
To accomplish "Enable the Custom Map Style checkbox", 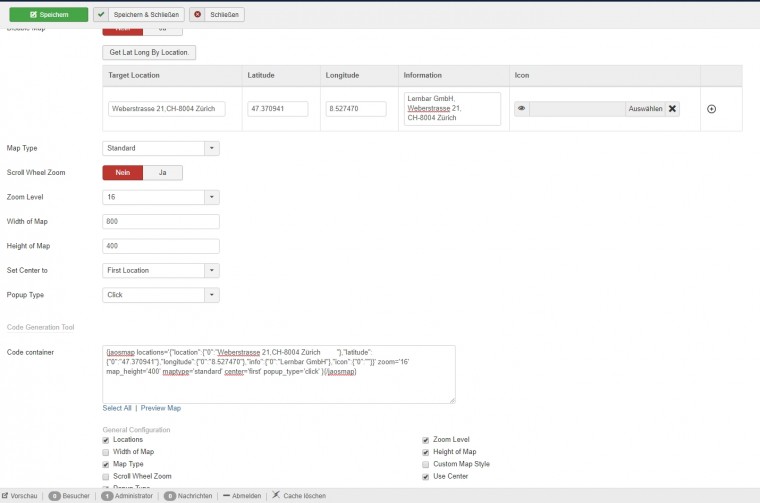I will (425, 464).
